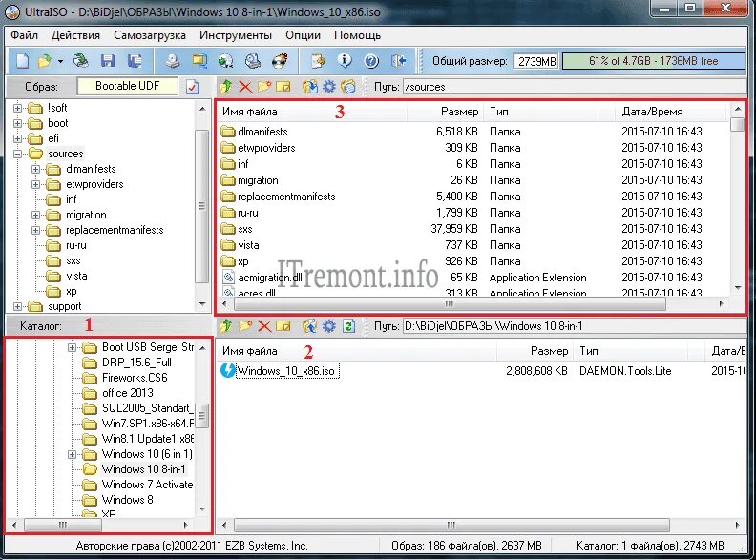Screen dimensions: 756x560
Task: Click the Общий размер 2739MB field
Action: click(537, 62)
